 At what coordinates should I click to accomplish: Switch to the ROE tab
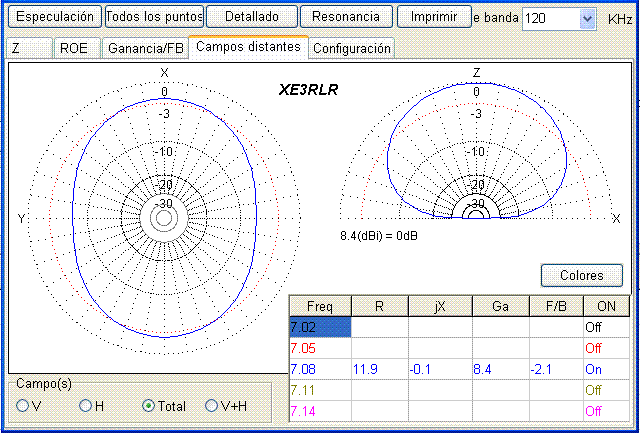[77, 48]
